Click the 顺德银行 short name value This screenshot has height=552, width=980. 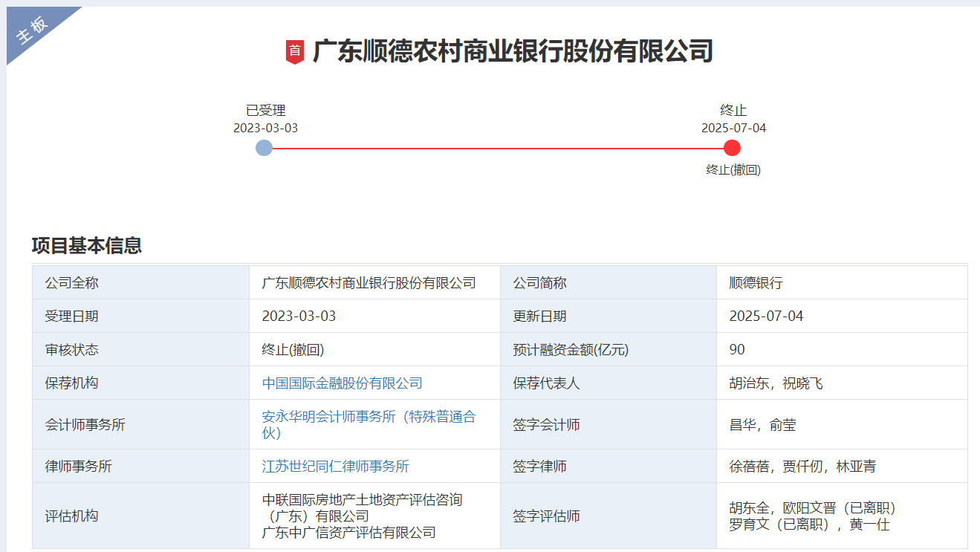(x=756, y=283)
